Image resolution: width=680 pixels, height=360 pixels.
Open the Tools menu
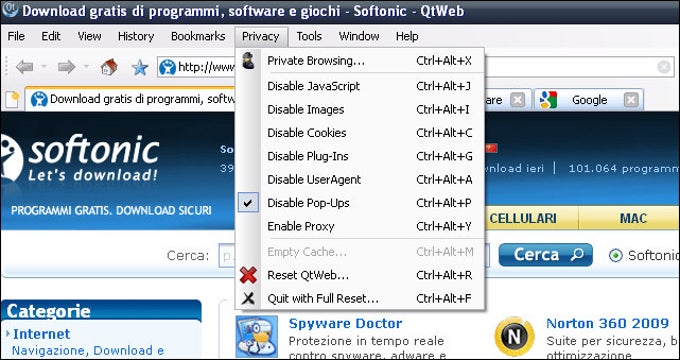tap(309, 36)
